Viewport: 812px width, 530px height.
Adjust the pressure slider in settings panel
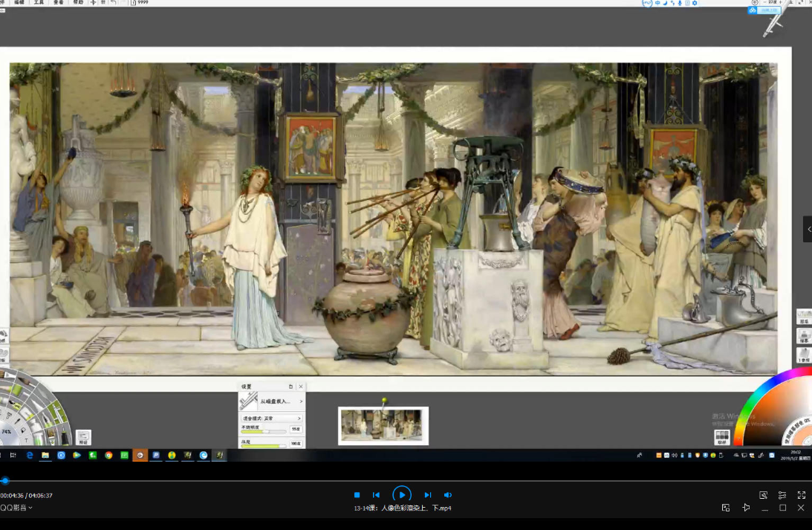(264, 445)
